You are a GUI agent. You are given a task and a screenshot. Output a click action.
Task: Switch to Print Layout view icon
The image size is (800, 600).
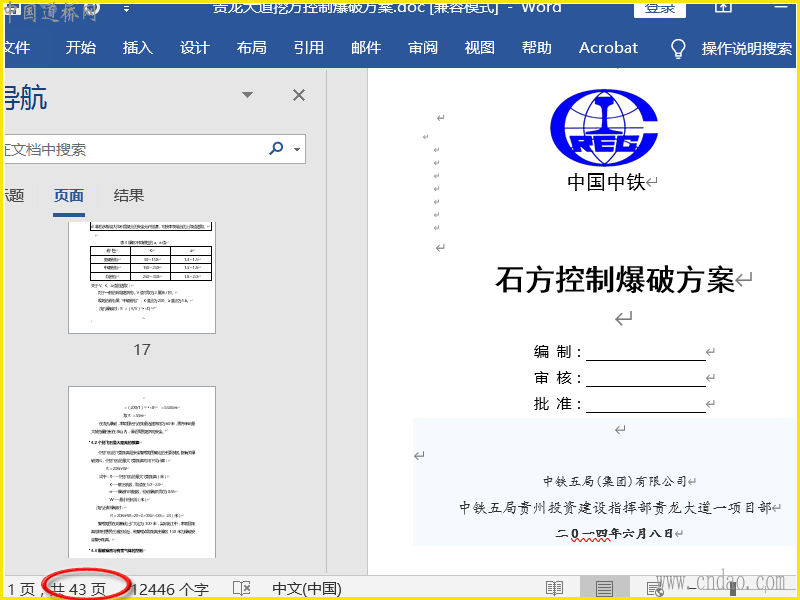click(604, 588)
